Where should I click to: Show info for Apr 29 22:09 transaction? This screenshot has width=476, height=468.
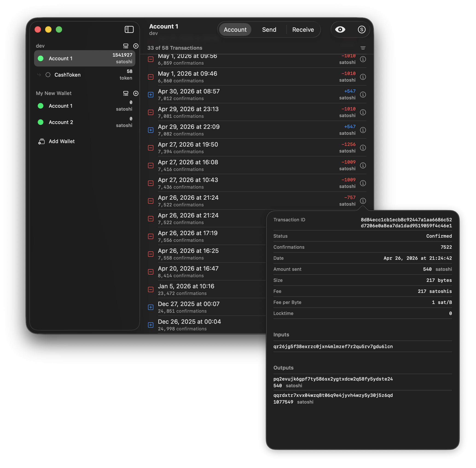tap(363, 130)
